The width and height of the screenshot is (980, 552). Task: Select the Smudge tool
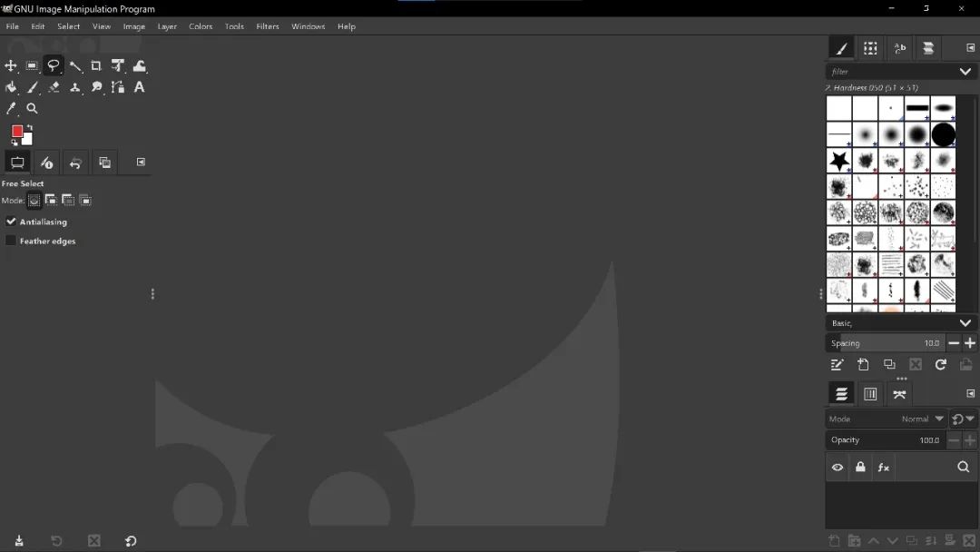(x=96, y=87)
